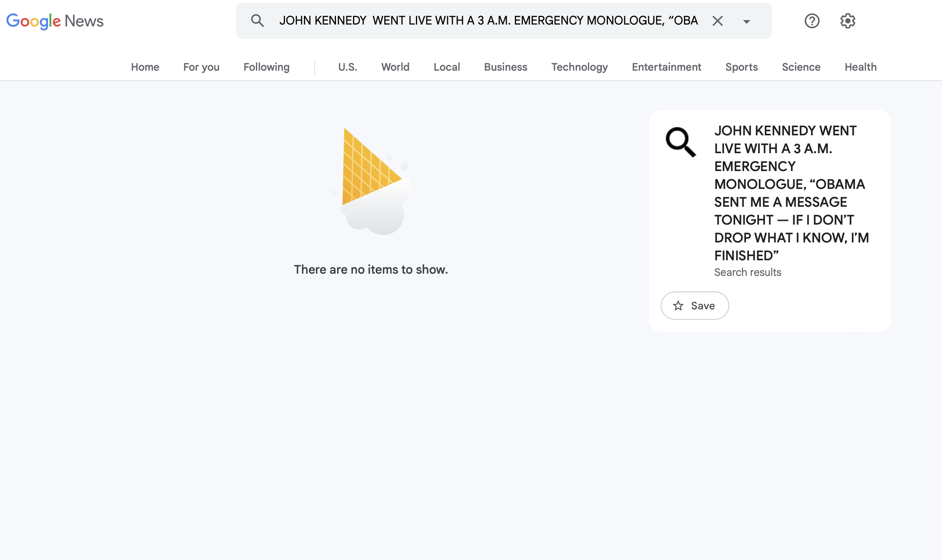Open Settings gear icon
The height and width of the screenshot is (560, 942).
(x=848, y=21)
